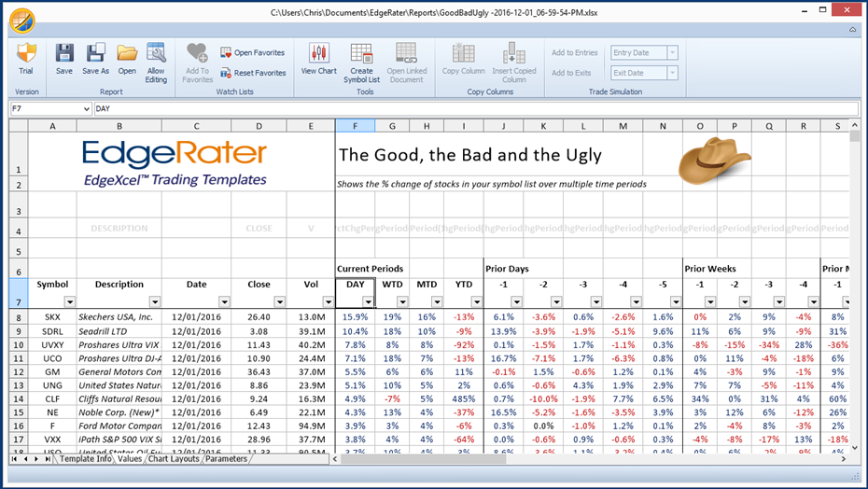Enable Allow Editing tool
Viewport: 868px width, 489px height.
pyautogui.click(x=156, y=54)
